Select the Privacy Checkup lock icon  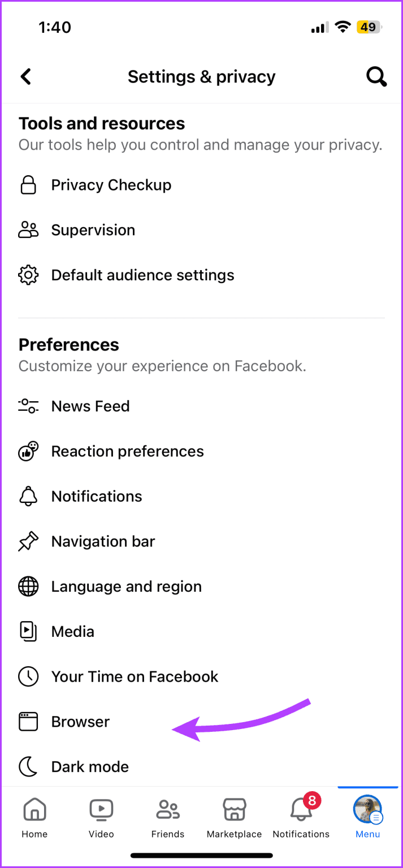(28, 185)
